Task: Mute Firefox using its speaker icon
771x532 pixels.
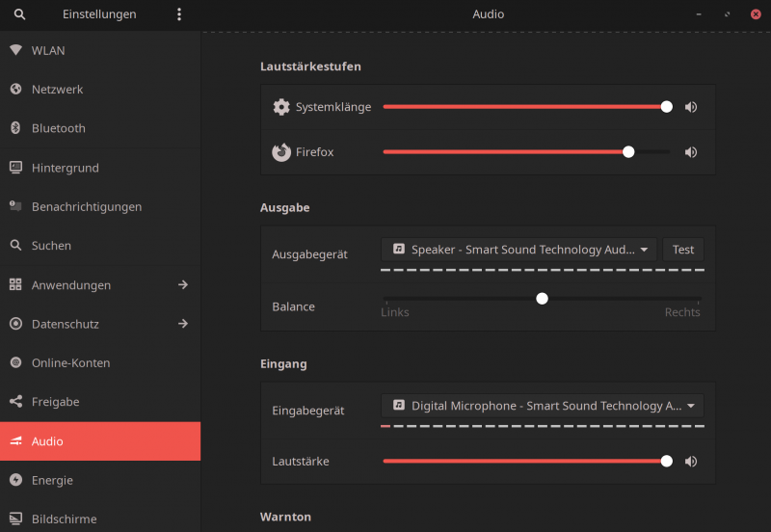Action: point(691,152)
